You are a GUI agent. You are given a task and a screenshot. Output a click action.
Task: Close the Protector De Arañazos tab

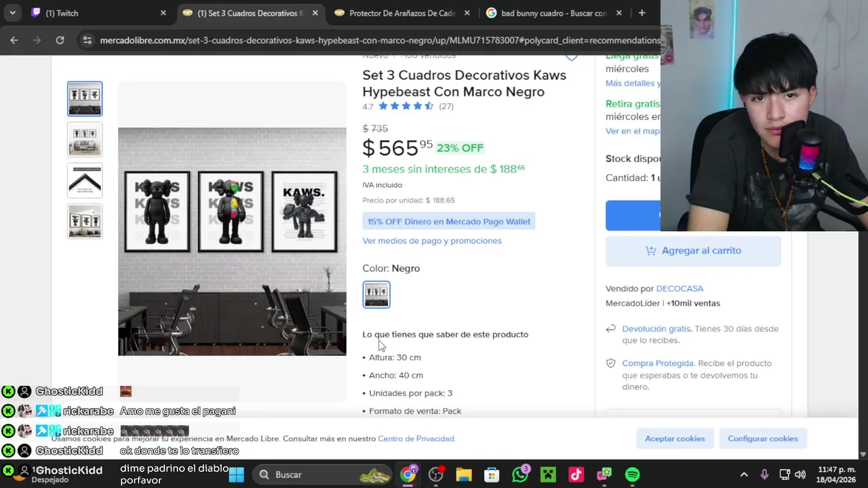(467, 13)
